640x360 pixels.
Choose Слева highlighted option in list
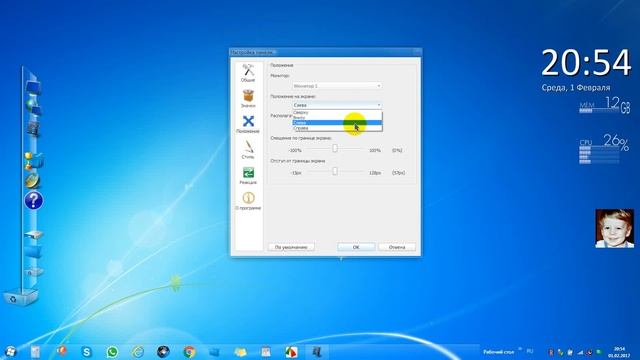click(337, 122)
